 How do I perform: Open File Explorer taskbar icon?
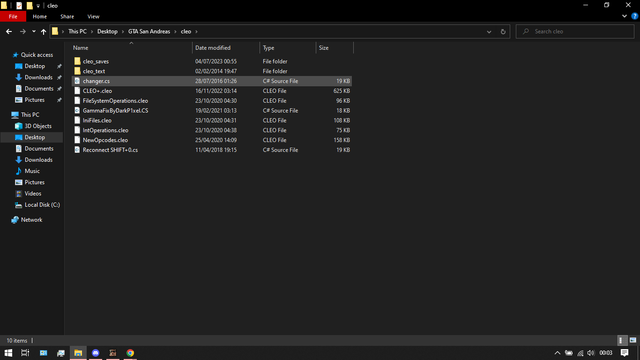(x=78, y=353)
